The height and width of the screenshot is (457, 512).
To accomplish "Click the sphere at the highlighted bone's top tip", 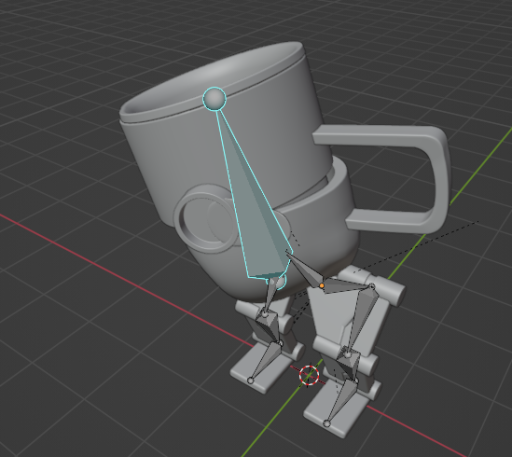I will [x=215, y=99].
